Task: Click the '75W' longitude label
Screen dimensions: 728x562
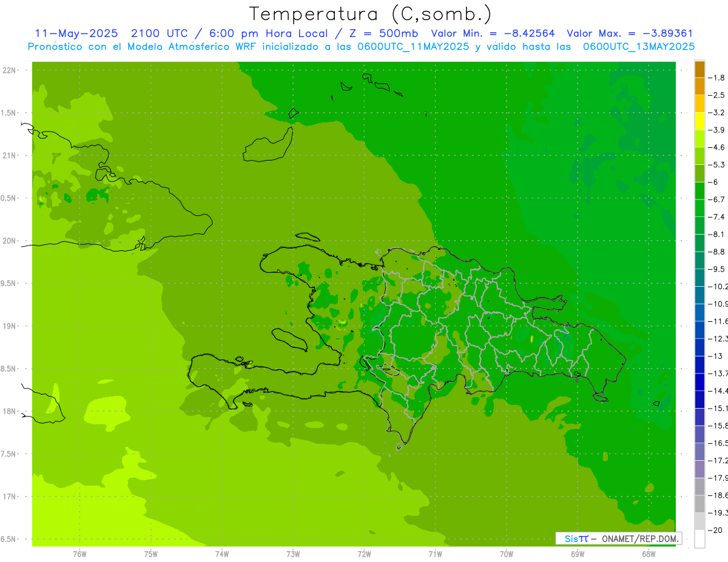Action: (x=151, y=554)
